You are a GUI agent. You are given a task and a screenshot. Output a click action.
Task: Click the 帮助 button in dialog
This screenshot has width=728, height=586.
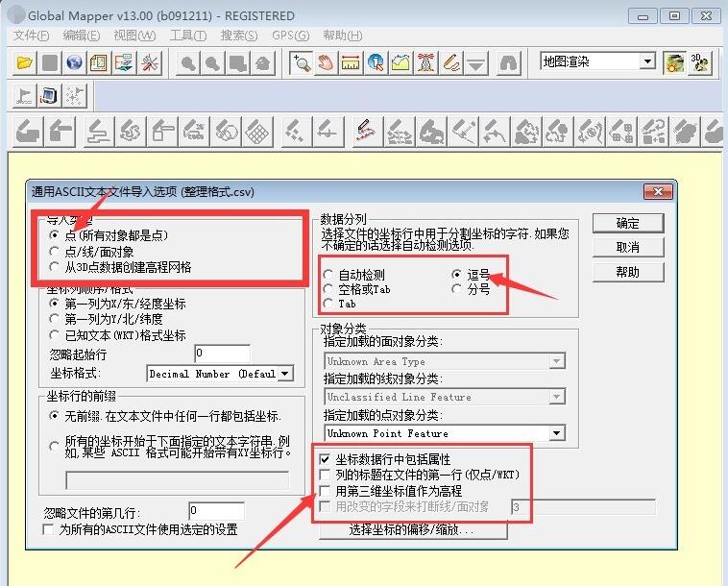[628, 272]
